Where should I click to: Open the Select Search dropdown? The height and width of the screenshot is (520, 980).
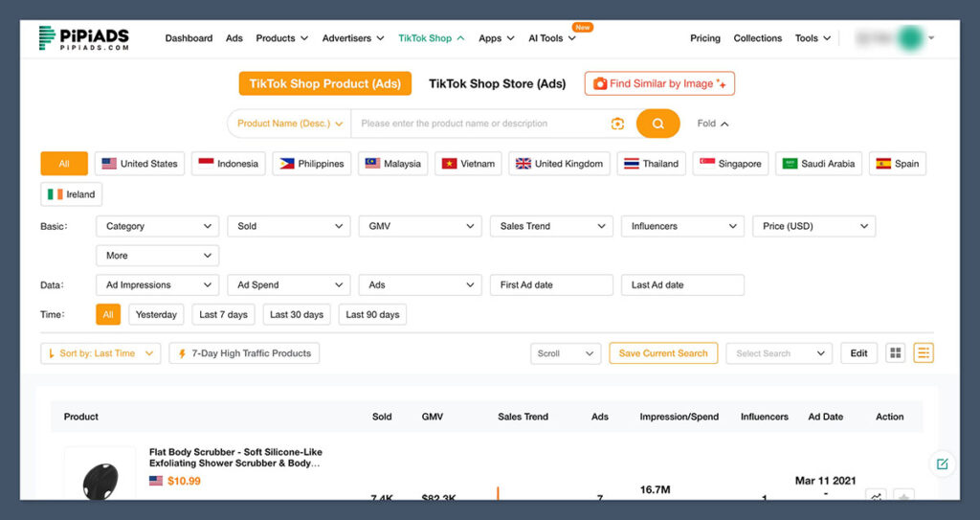pyautogui.click(x=779, y=353)
